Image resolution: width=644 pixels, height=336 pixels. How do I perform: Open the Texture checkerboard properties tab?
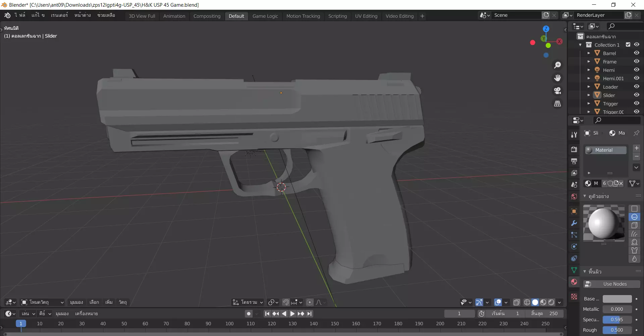coord(574,296)
